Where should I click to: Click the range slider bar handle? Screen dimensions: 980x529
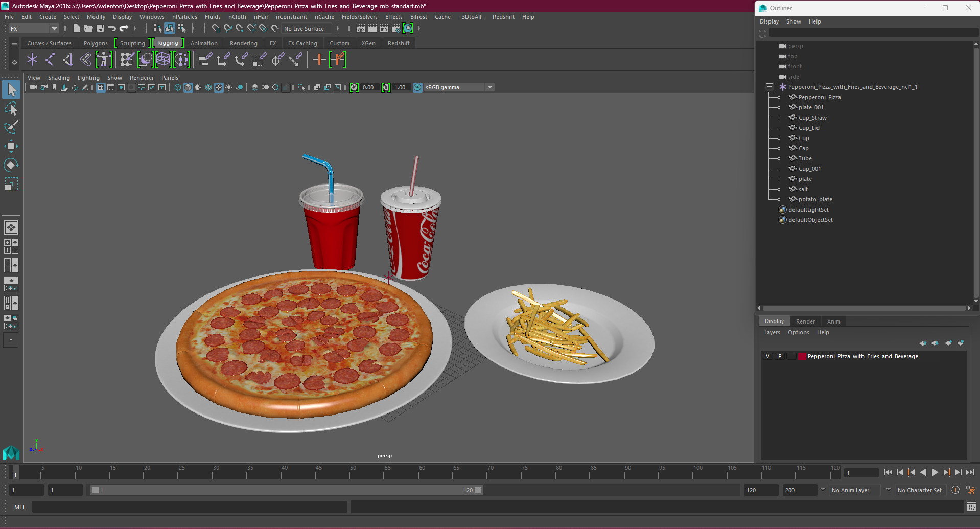(287, 490)
